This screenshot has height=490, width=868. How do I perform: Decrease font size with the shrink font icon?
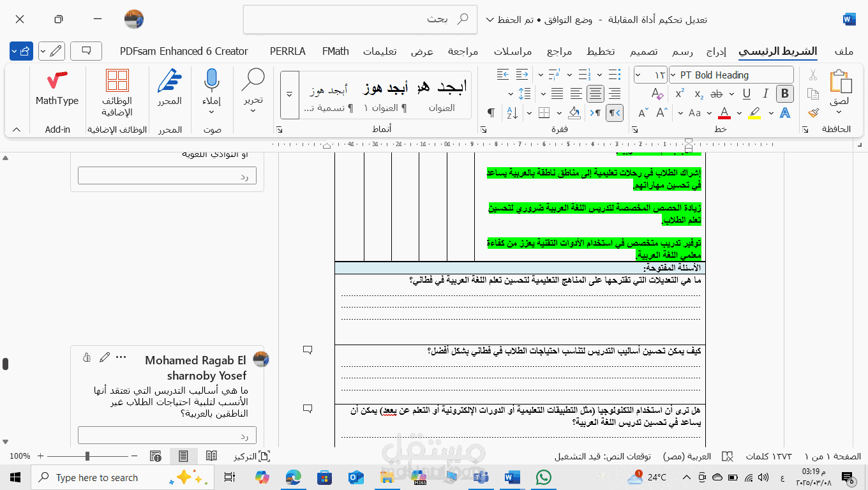643,113
